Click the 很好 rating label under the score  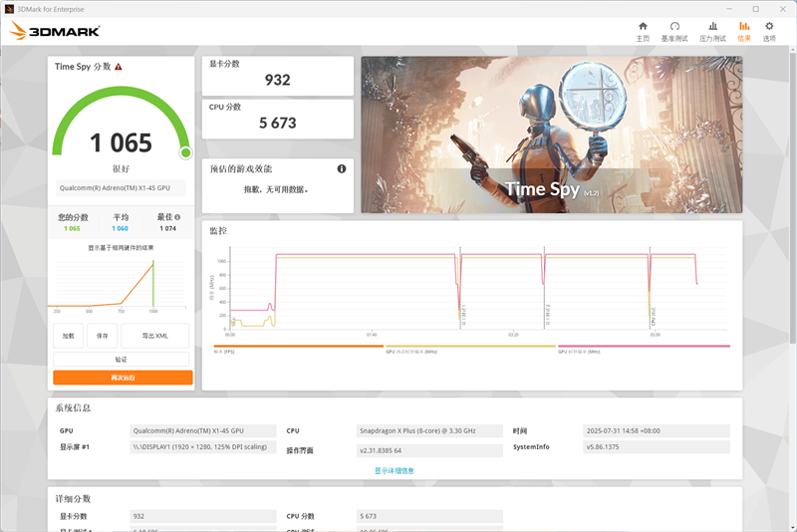(121, 168)
